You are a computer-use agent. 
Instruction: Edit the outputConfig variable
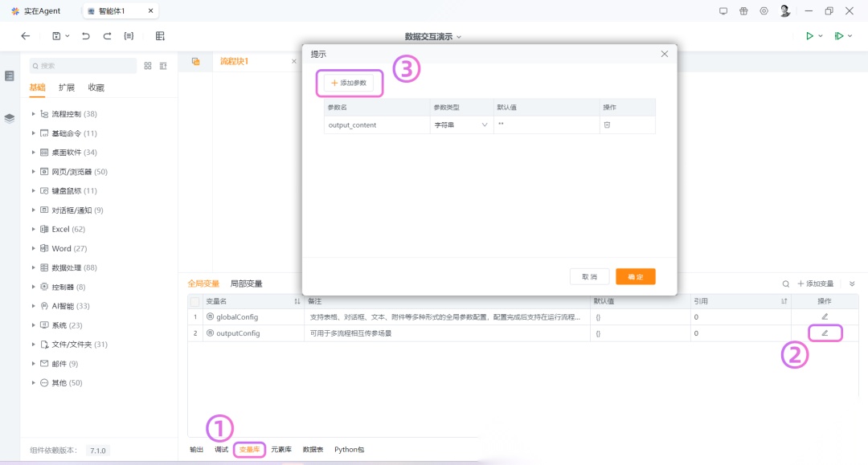click(825, 332)
